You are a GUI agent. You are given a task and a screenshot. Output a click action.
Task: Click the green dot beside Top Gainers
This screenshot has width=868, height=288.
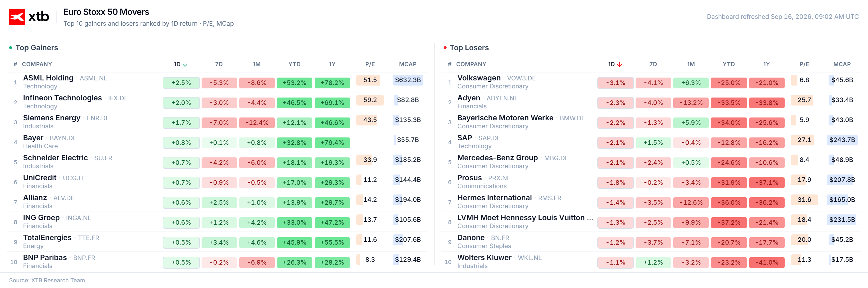(11, 48)
